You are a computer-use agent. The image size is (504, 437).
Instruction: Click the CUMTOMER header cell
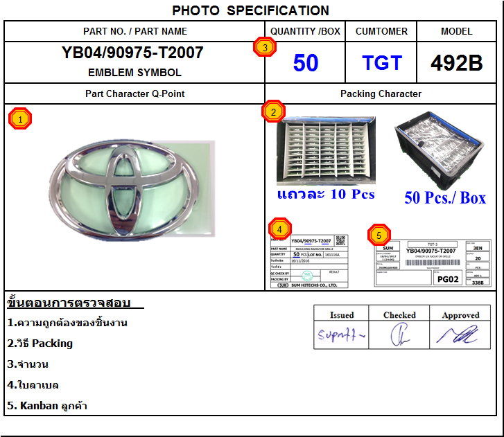(381, 31)
